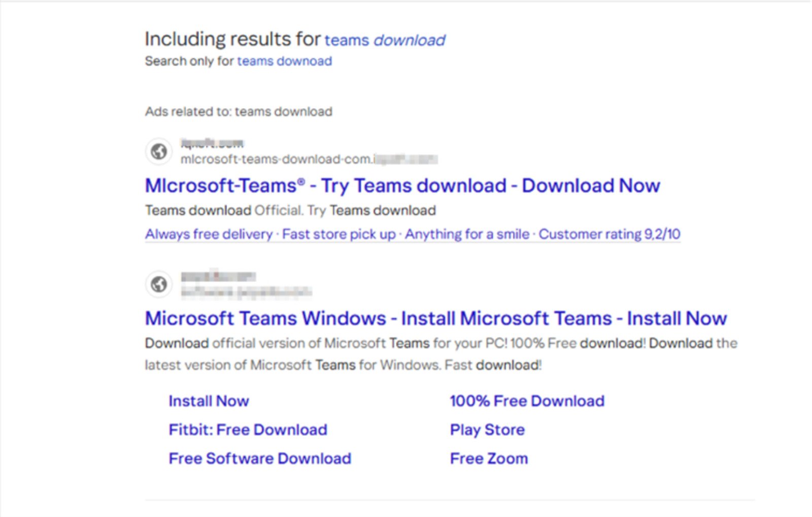Open the 'Fitbit: Free Download' sitelink
812x517 pixels.
pos(248,430)
